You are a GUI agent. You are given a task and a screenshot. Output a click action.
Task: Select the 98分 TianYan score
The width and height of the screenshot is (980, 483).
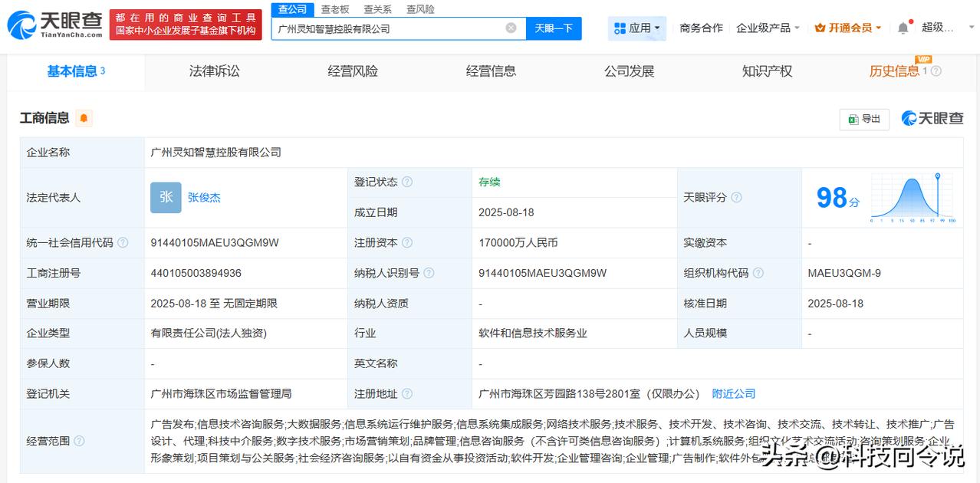[x=838, y=198]
